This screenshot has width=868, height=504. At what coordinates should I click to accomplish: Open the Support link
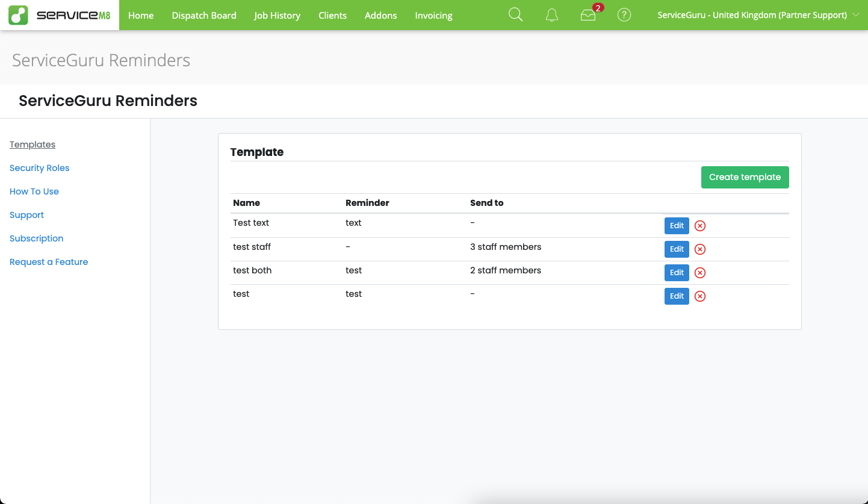point(26,215)
